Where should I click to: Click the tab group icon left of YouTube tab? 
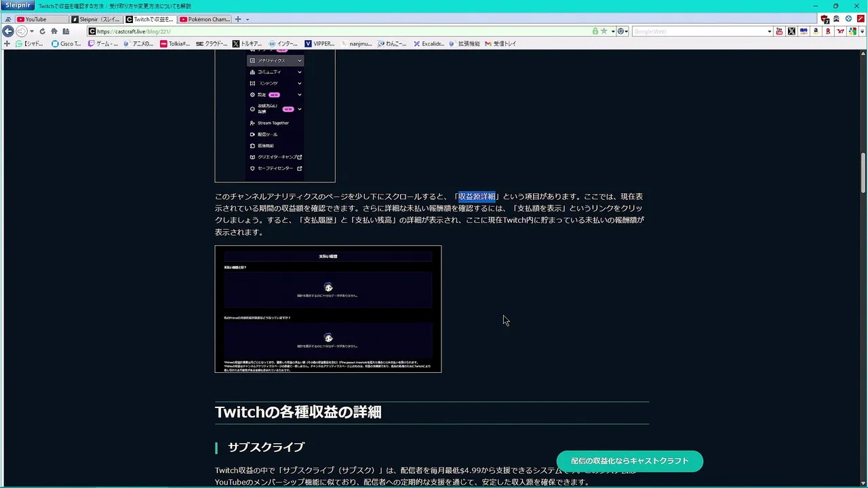[8, 19]
